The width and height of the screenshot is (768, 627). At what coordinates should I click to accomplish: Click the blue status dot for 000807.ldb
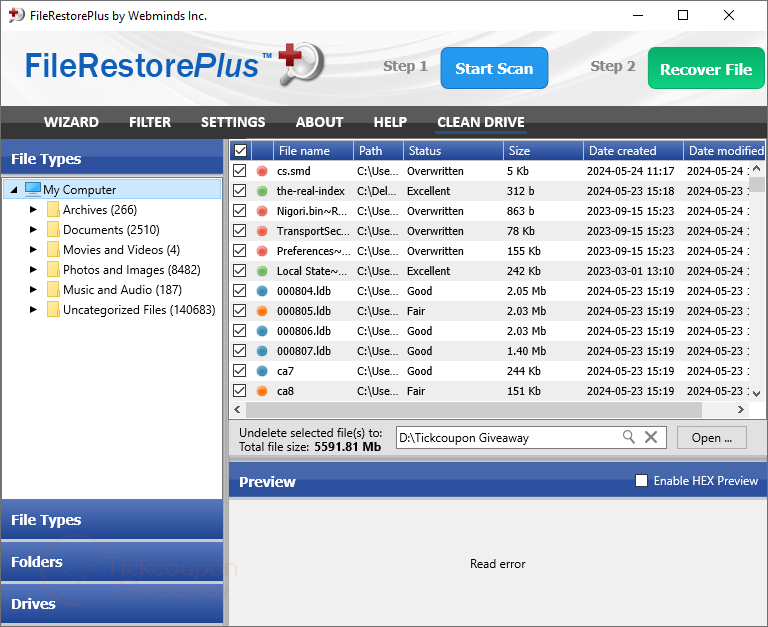click(x=262, y=351)
